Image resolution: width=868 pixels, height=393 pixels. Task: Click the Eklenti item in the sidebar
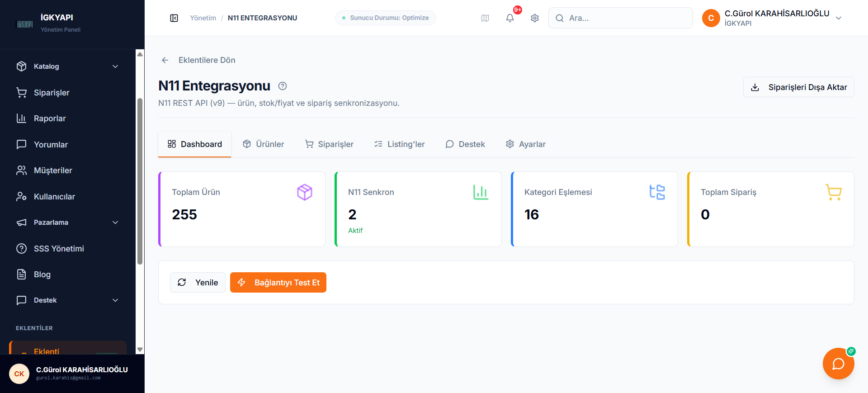coord(68,348)
